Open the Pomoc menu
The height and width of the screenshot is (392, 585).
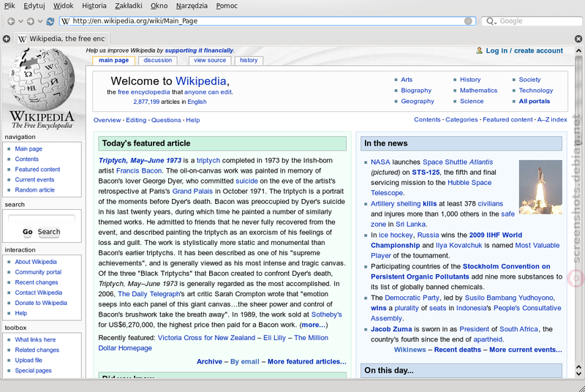click(x=227, y=6)
